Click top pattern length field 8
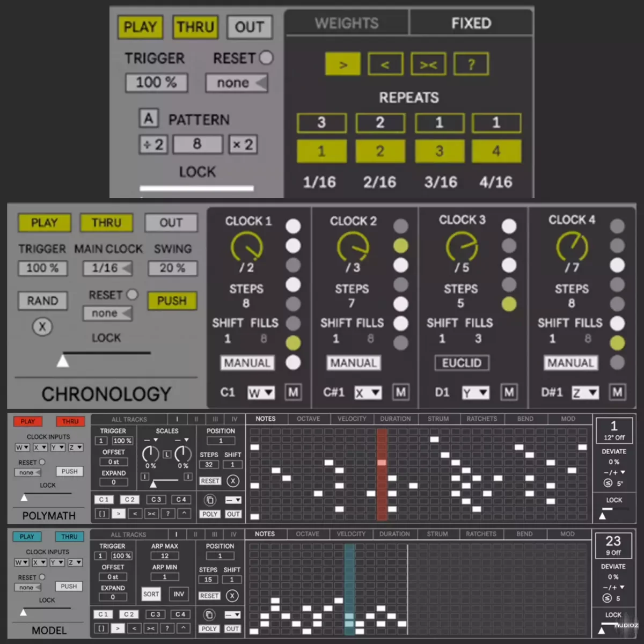Screen dimensions: 644x644 (x=197, y=144)
